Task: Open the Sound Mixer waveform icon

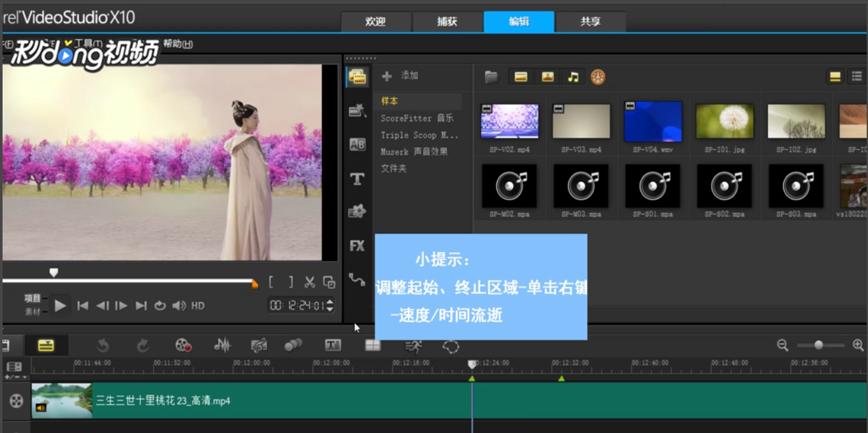Action: 222,346
